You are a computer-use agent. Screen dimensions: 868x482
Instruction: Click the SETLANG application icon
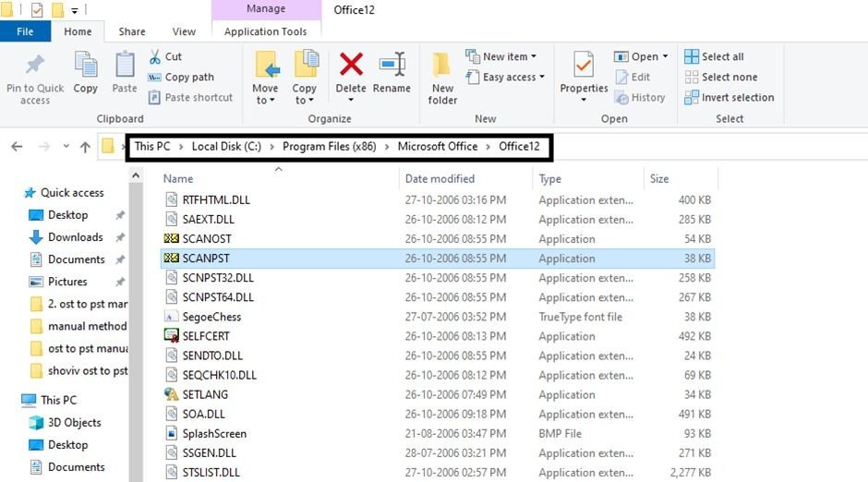pos(172,394)
